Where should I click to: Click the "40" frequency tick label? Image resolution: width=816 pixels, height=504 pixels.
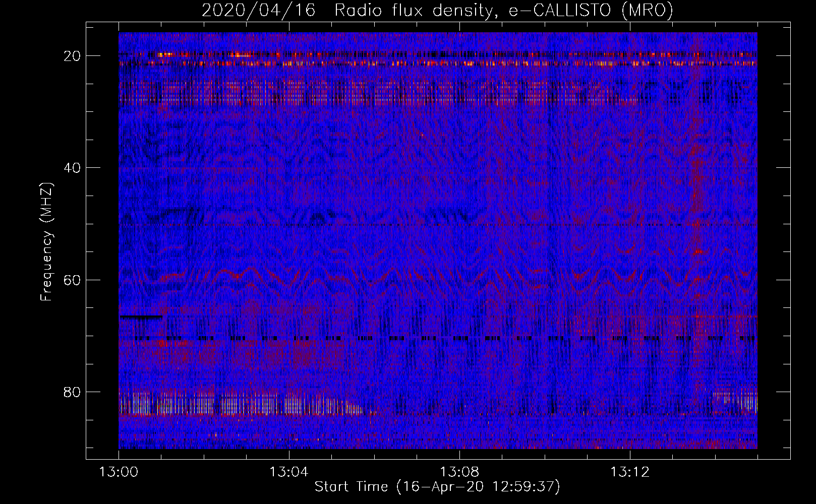coord(73,168)
